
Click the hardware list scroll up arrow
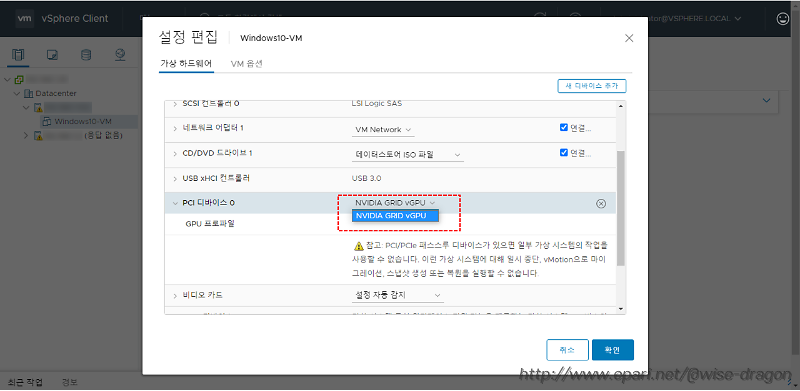[x=621, y=106]
